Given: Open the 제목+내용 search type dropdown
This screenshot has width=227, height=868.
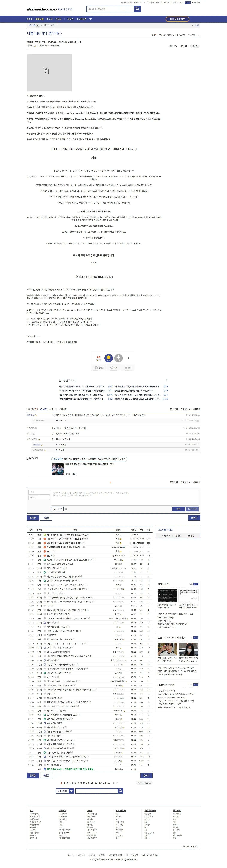Looking at the screenshot, I should coord(65,791).
